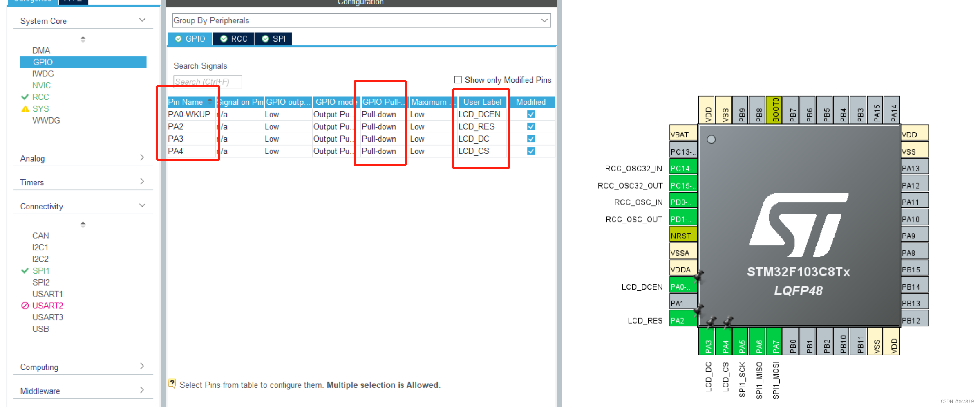This screenshot has width=980, height=407.
Task: Collapse the System Core category
Action: coord(142,19)
